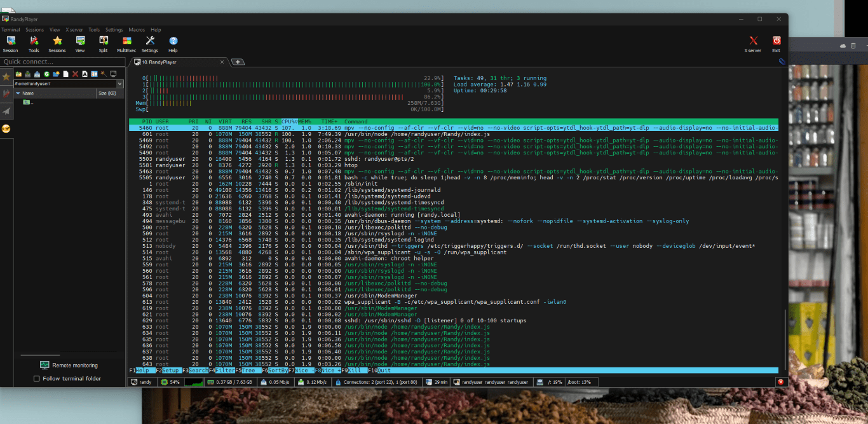Click the download file SFTP icon
Image resolution: width=868 pixels, height=424 pixels.
[x=28, y=74]
